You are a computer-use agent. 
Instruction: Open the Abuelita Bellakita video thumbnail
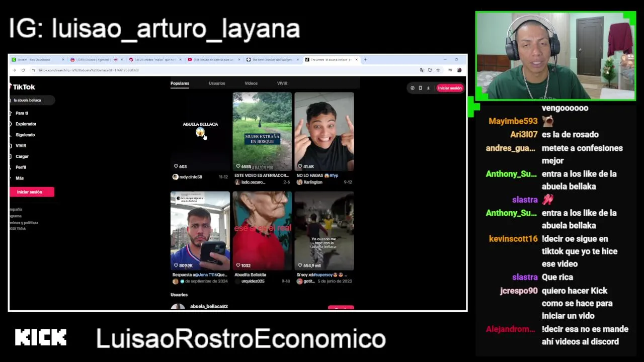tap(262, 231)
